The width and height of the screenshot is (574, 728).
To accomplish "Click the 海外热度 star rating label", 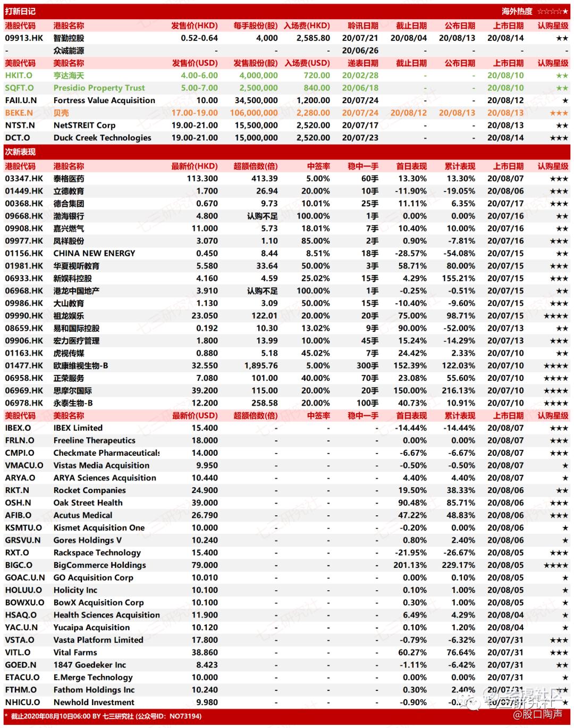I will pyautogui.click(x=535, y=11).
